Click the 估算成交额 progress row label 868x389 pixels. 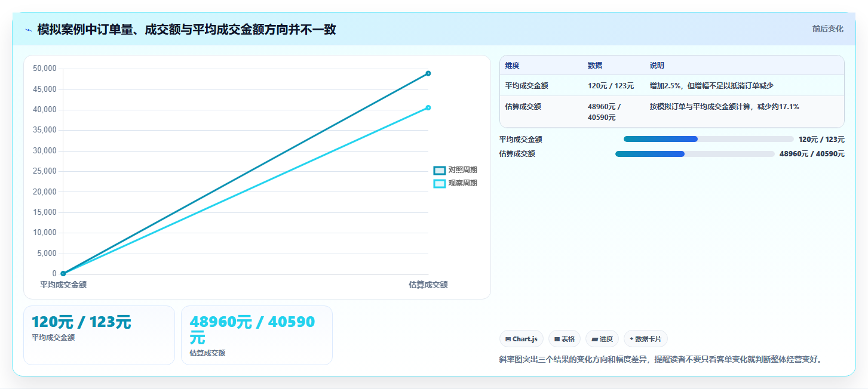click(x=517, y=154)
